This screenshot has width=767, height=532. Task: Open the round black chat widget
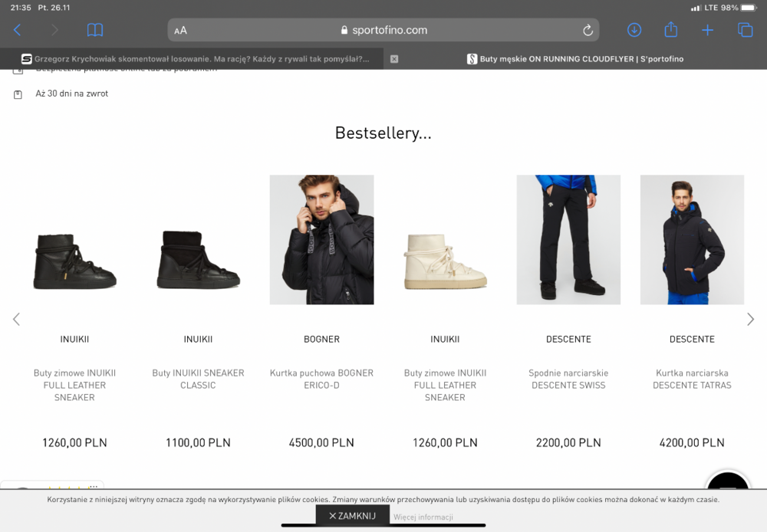tap(728, 481)
